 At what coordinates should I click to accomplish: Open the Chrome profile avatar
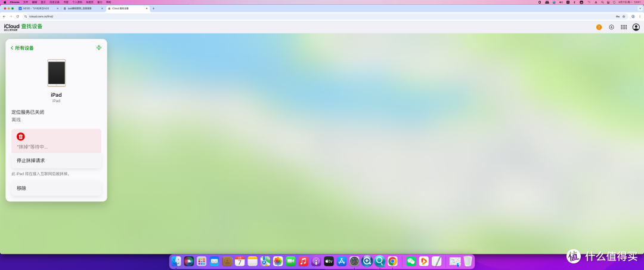tap(633, 17)
